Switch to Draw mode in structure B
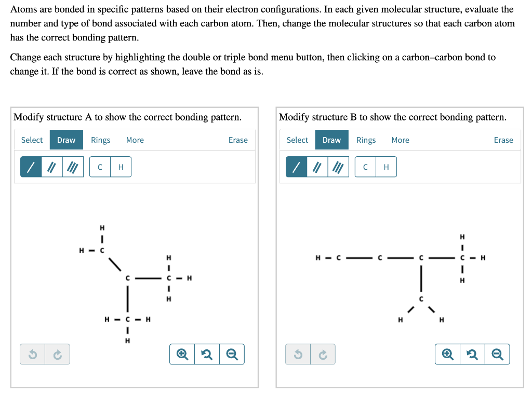Viewport: 532px width, 394px height. point(331,140)
